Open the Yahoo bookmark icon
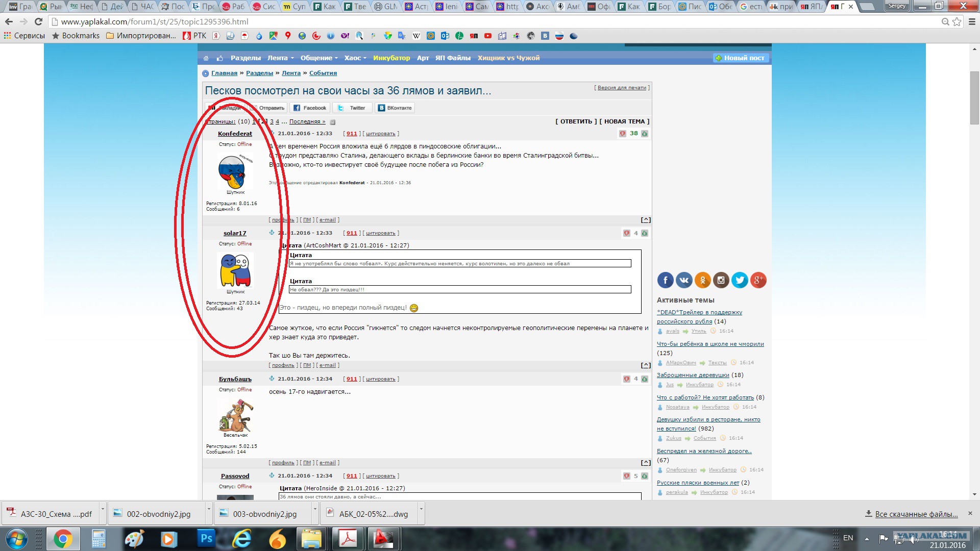 (x=345, y=36)
